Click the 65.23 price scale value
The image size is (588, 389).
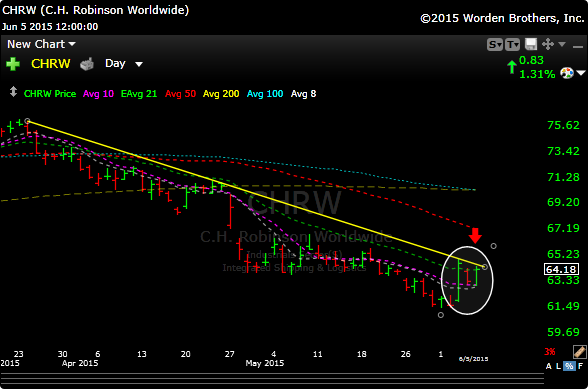click(x=563, y=254)
